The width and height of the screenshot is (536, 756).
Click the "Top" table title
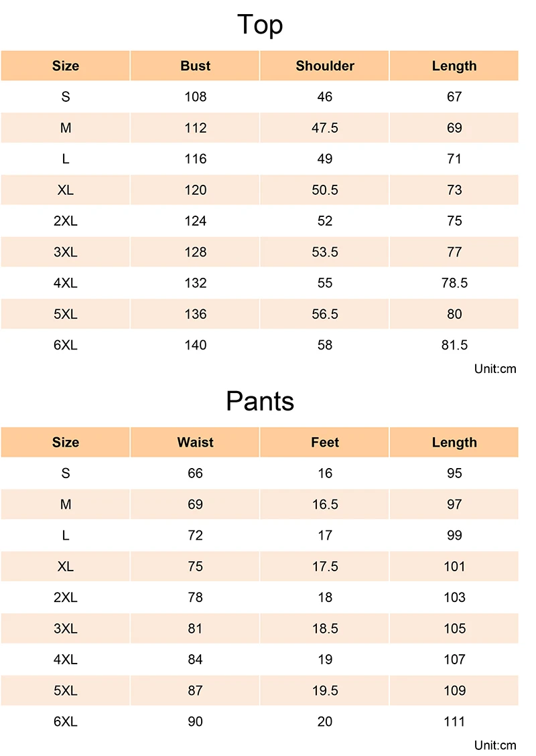tap(260, 25)
